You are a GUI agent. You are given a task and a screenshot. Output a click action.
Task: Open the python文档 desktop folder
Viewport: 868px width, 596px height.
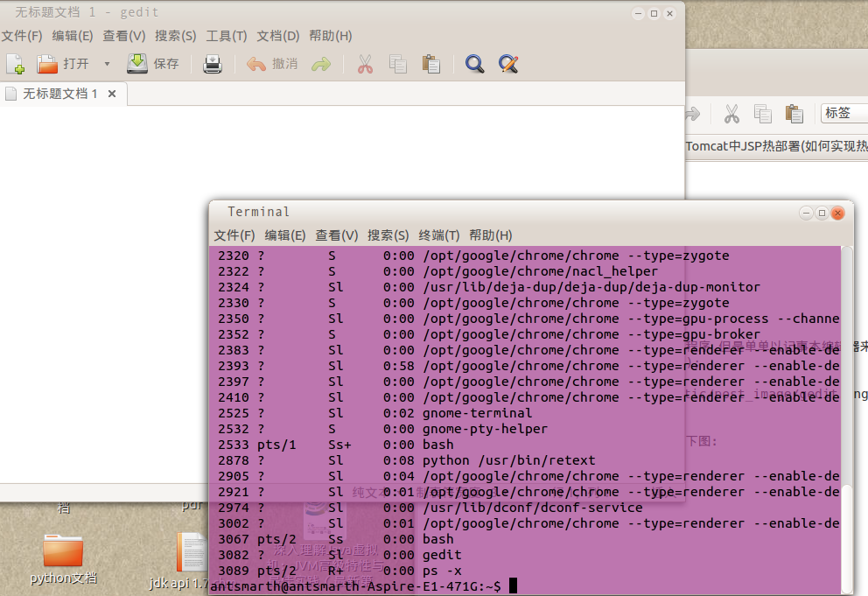click(63, 559)
